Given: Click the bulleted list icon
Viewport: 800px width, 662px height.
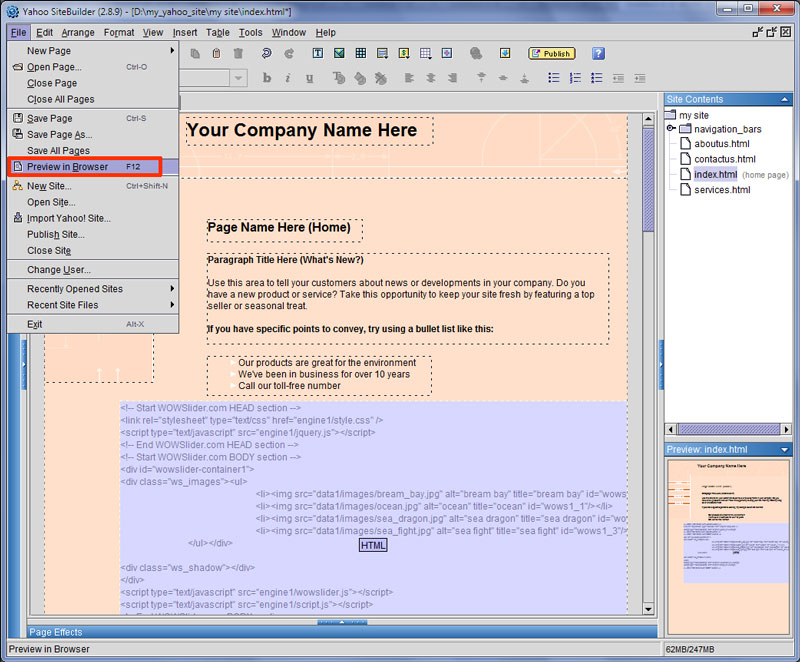Looking at the screenshot, I should (554, 78).
